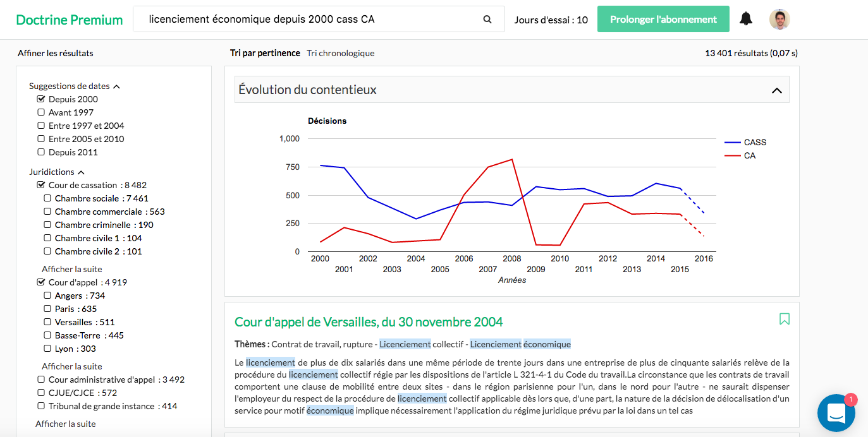Check the Depuis 2011 filter
The image size is (868, 437).
[41, 152]
